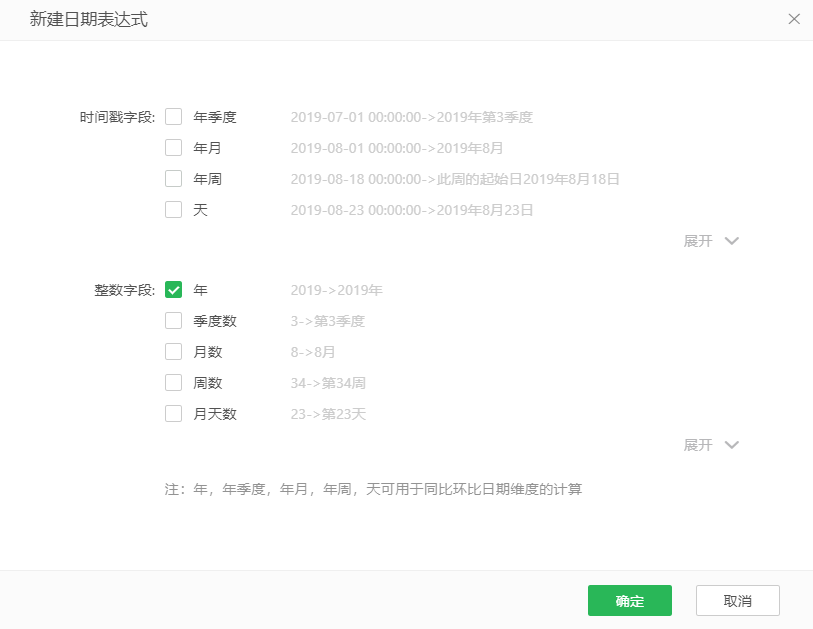Click the 整数字段 label
Image resolution: width=813 pixels, height=629 pixels.
coord(124,290)
